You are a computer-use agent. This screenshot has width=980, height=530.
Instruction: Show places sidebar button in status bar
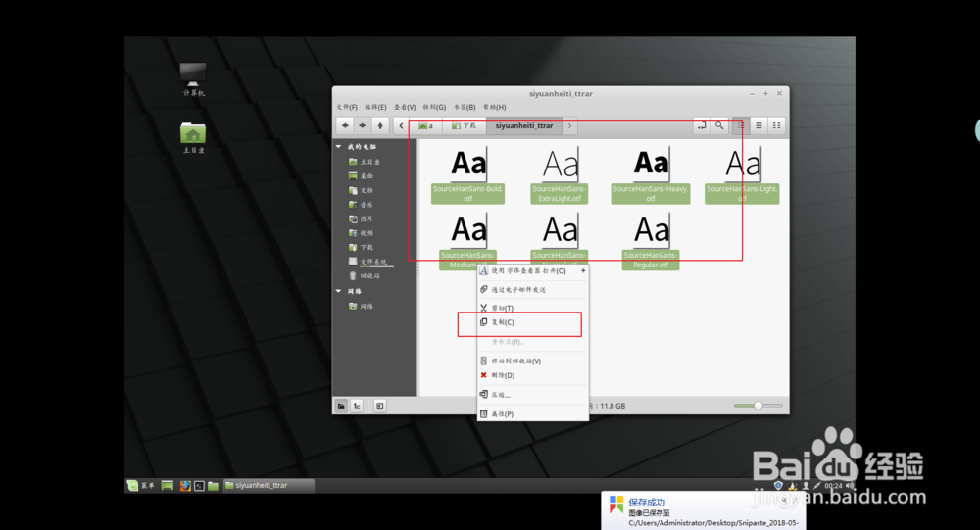[341, 406]
